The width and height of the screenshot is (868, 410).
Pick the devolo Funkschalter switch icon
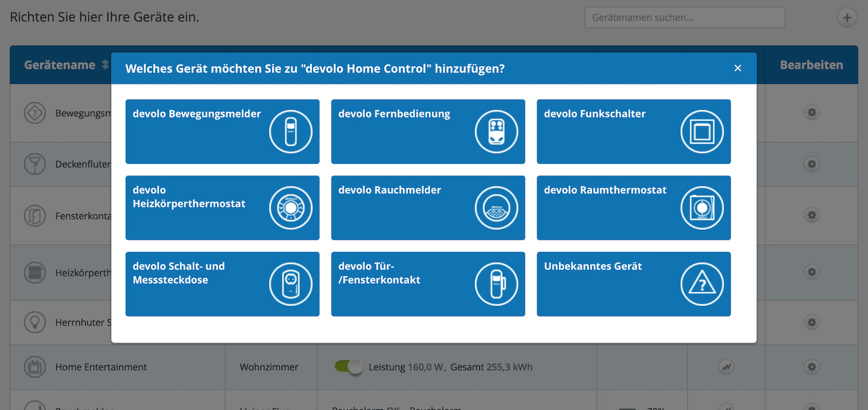point(702,131)
